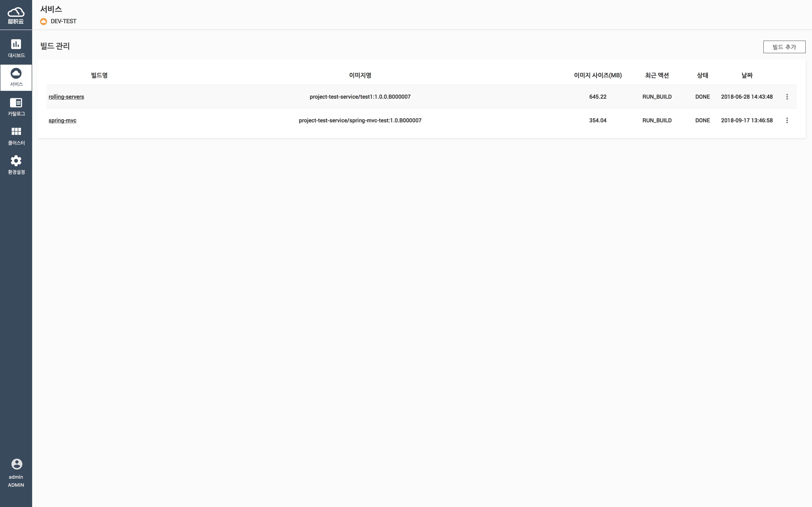Select the 서비스 cloud icon in sidebar
This screenshot has width=812, height=507.
point(16,74)
